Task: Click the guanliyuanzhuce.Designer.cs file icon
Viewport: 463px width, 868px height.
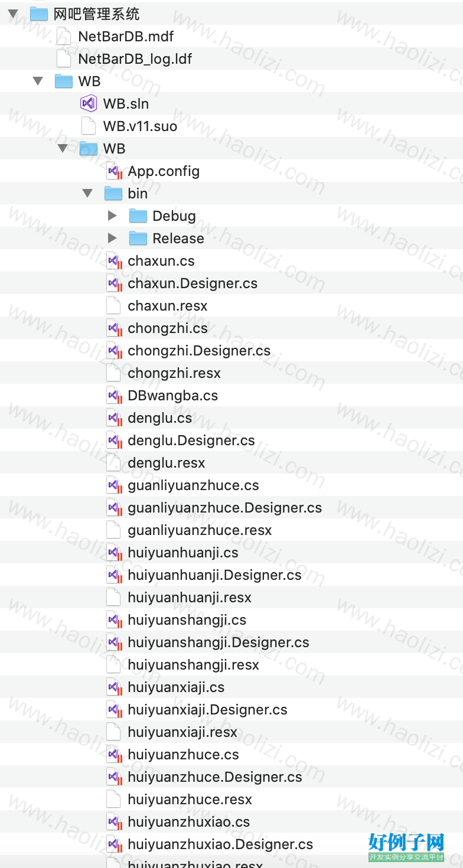Action: click(x=114, y=508)
